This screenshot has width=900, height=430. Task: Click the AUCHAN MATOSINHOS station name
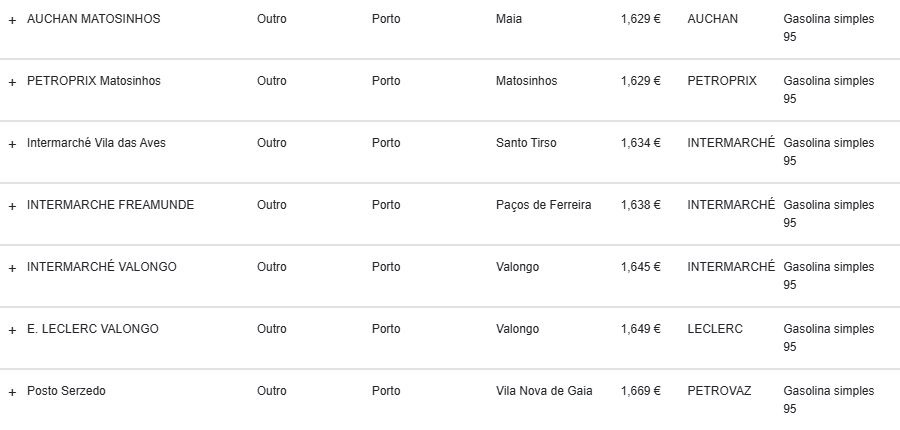93,19
